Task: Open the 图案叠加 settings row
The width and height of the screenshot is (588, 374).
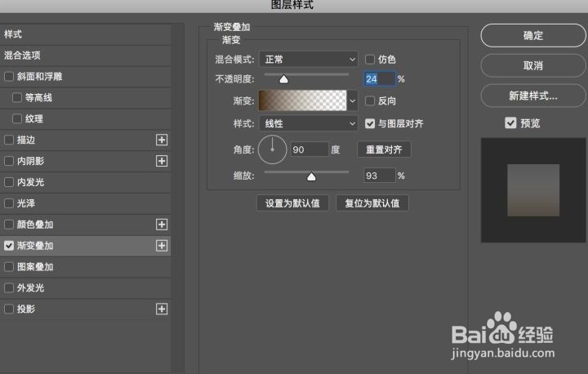Action: coord(86,267)
